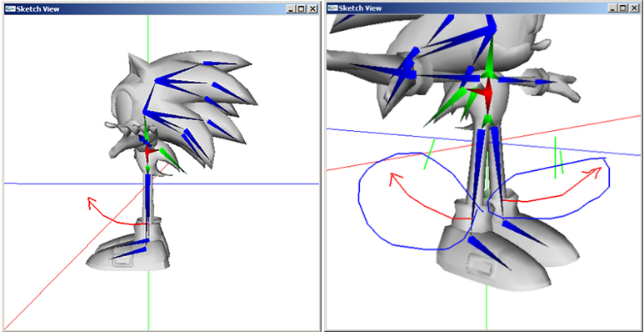Click the right Sketch View title bar icon
The width and height of the screenshot is (644, 332).
[332, 8]
